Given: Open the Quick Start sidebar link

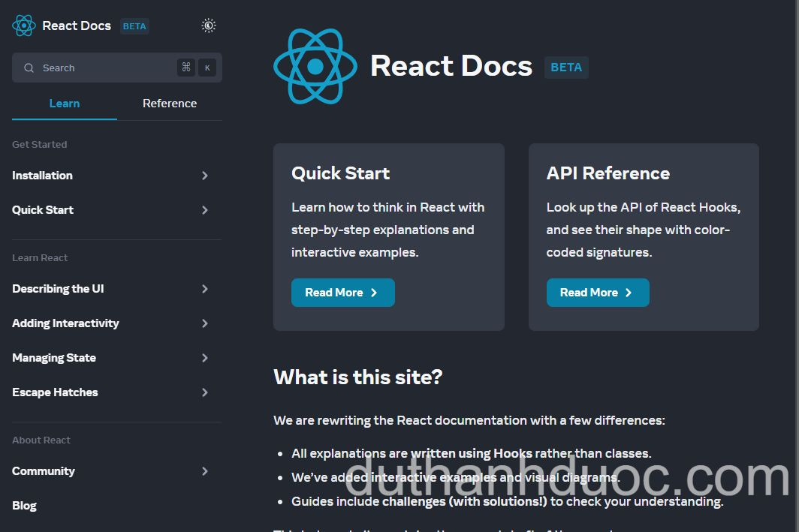Looking at the screenshot, I should (x=43, y=210).
